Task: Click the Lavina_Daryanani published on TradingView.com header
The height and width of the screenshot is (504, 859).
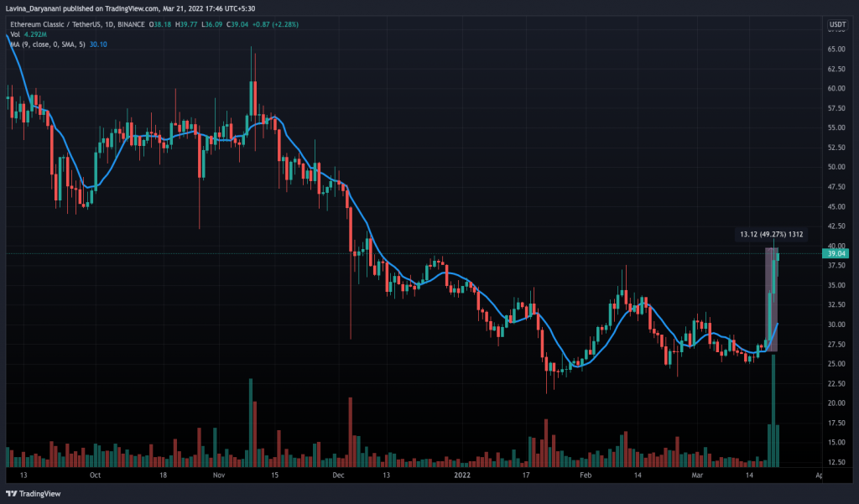Action: (x=130, y=8)
